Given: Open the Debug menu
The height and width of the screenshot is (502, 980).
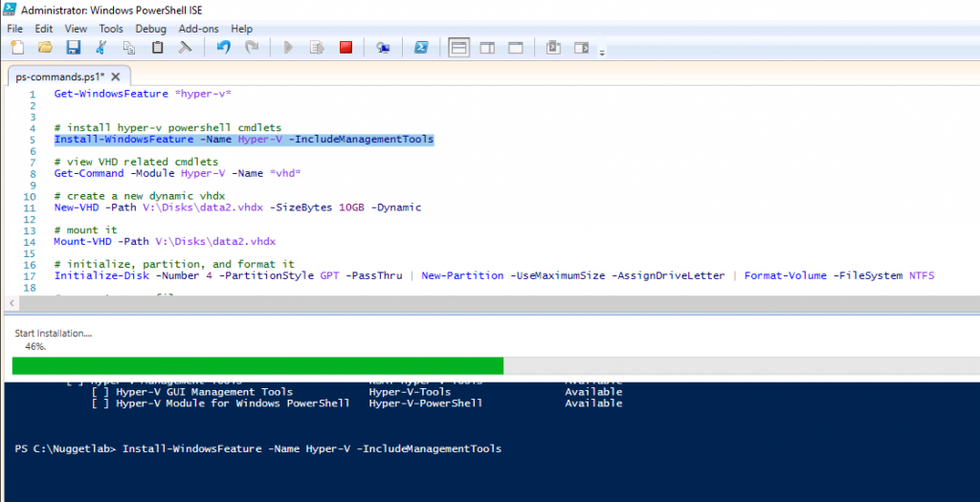Looking at the screenshot, I should click(x=150, y=29).
